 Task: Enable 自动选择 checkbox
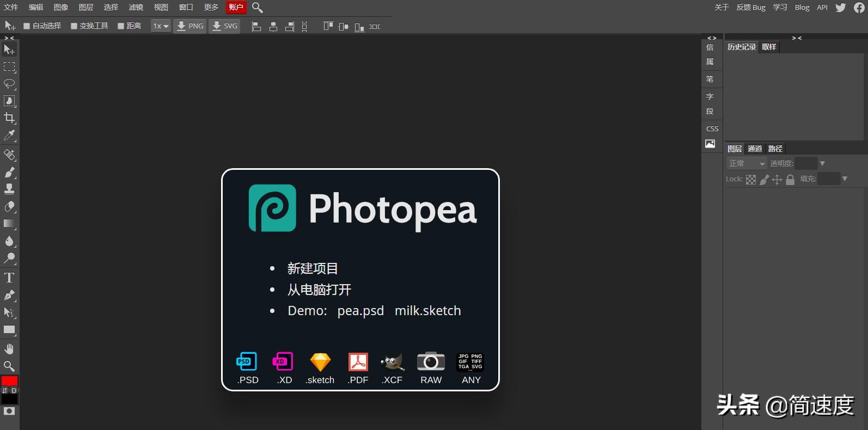26,26
